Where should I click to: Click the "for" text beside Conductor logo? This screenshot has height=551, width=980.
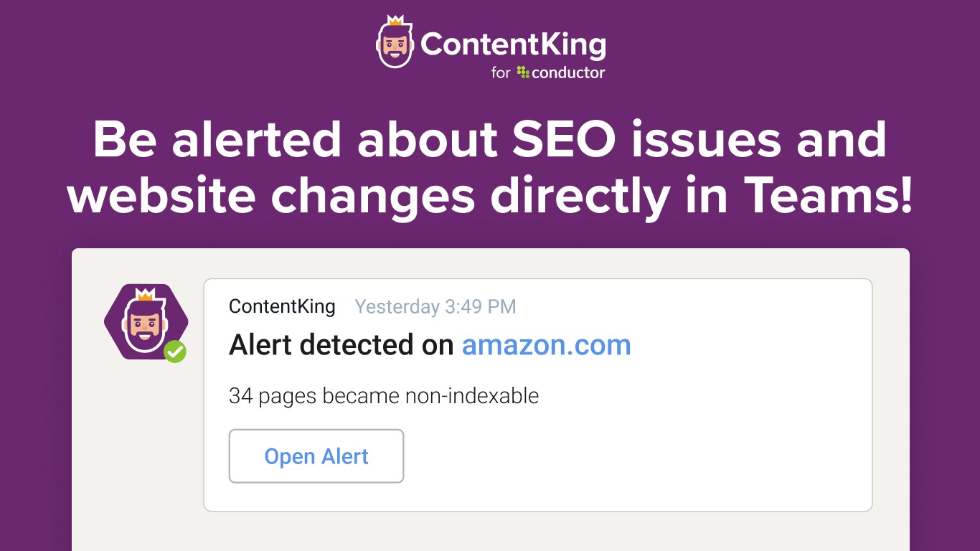501,72
